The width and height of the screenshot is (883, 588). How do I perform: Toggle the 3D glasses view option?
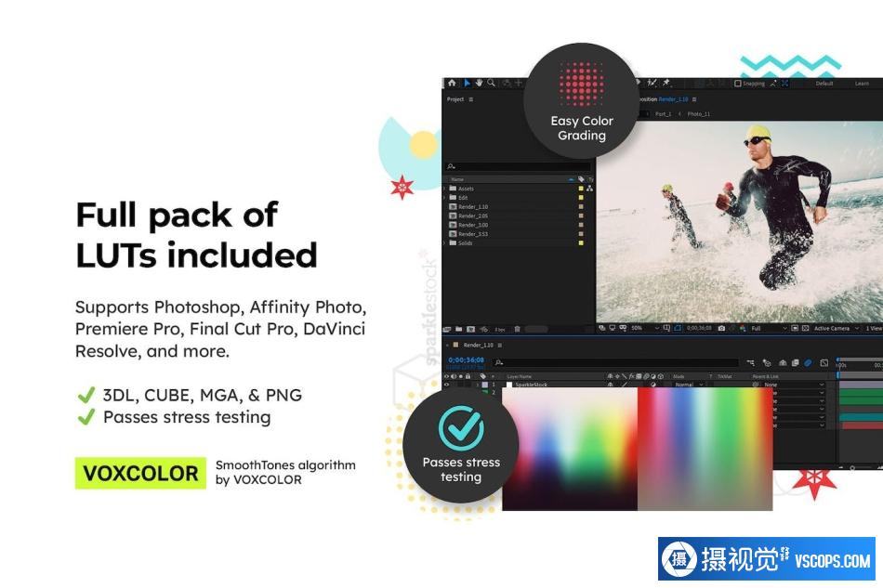[623, 328]
